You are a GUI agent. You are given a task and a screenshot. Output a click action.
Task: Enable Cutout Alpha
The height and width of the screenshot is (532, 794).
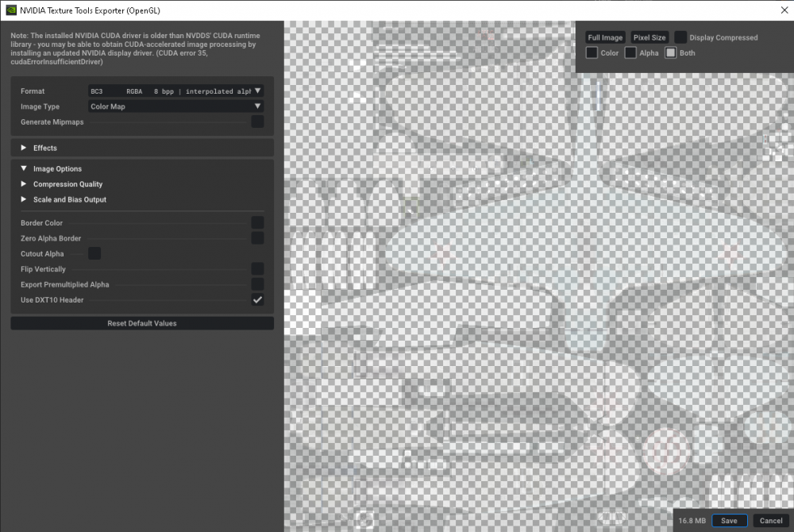coord(94,253)
